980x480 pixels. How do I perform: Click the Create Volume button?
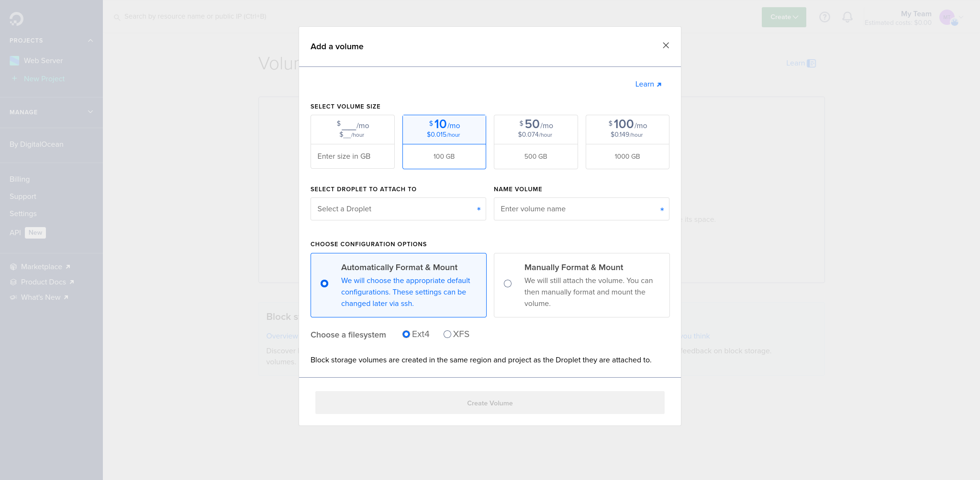click(x=489, y=403)
